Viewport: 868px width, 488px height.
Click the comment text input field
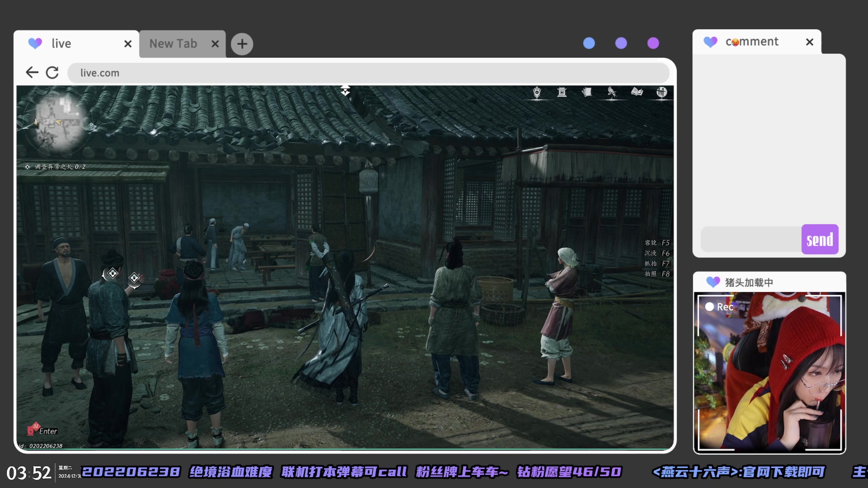click(751, 239)
